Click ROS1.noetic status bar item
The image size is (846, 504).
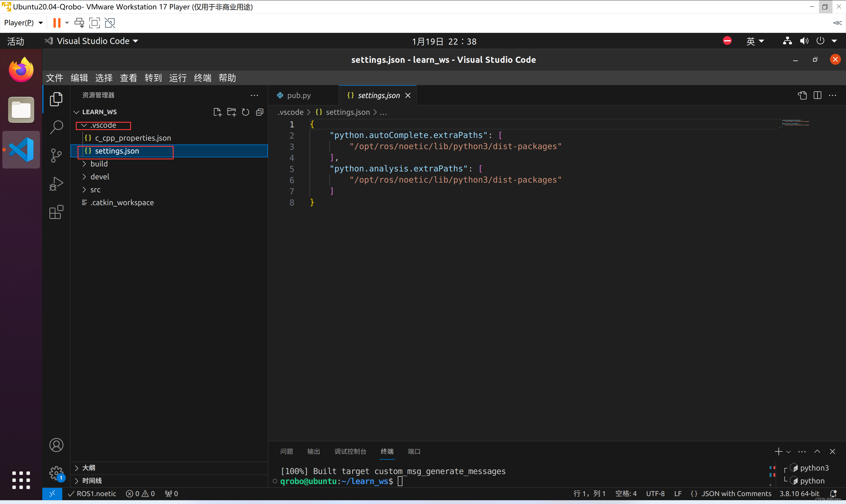[x=93, y=493]
